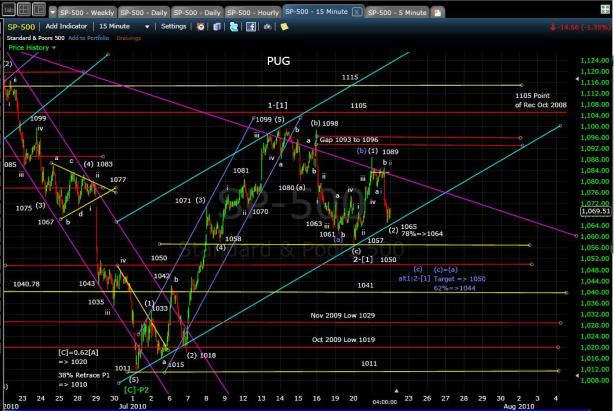Screen dimensions: 614x411
Task: Grab endpoint handle of 1011 yellow line
Action: click(559, 371)
